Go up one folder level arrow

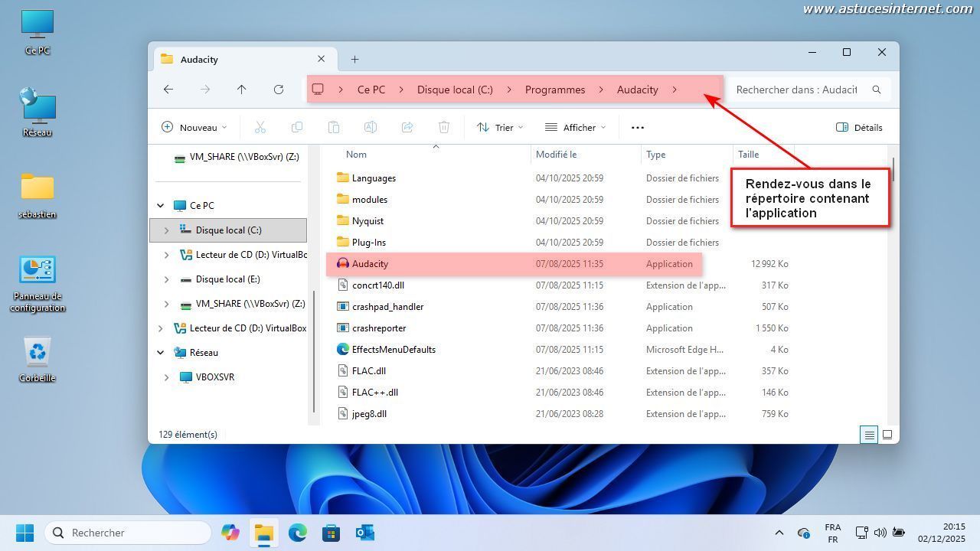pyautogui.click(x=242, y=90)
